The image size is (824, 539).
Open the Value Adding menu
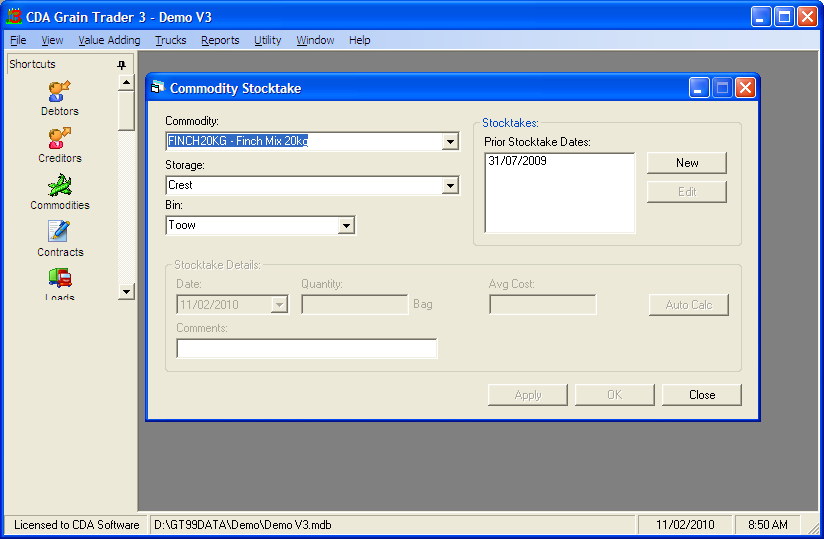click(109, 40)
